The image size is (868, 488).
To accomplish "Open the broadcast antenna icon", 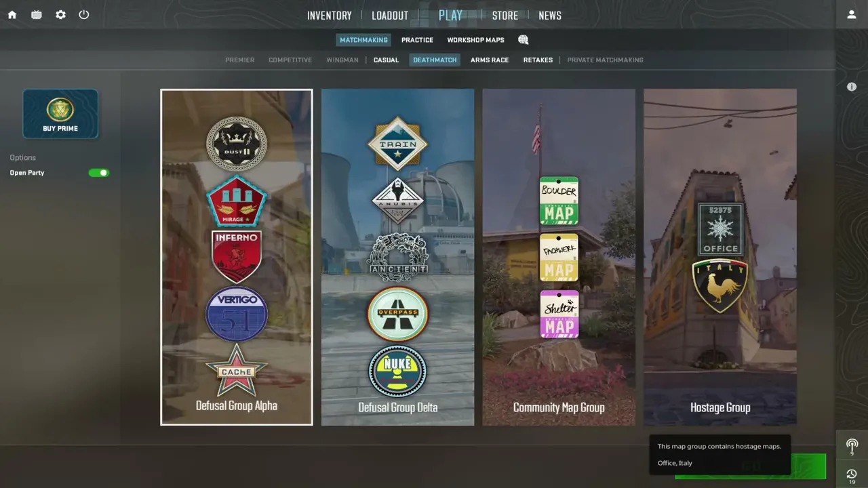I will pos(852,446).
